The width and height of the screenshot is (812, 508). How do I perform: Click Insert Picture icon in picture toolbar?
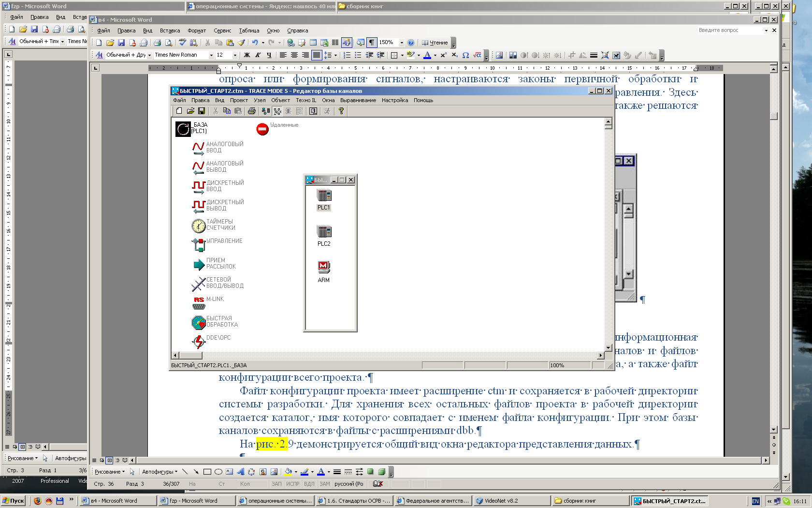pos(499,55)
